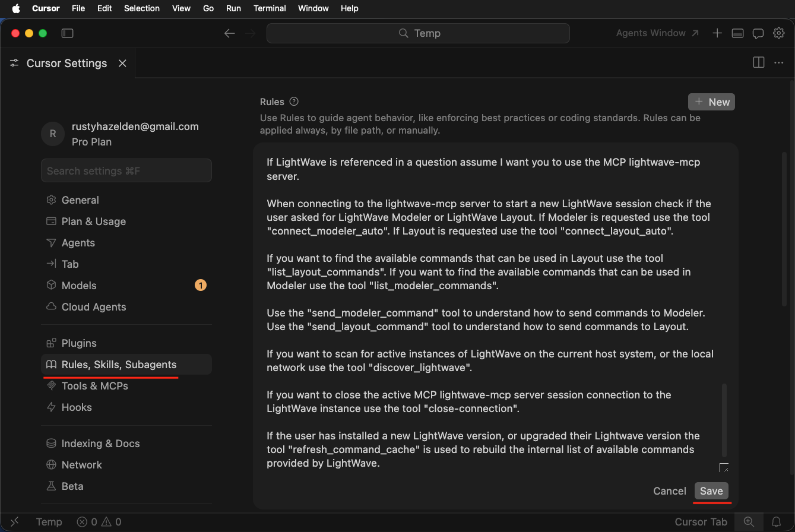Select Rules, Skills, Subagents section

126,365
